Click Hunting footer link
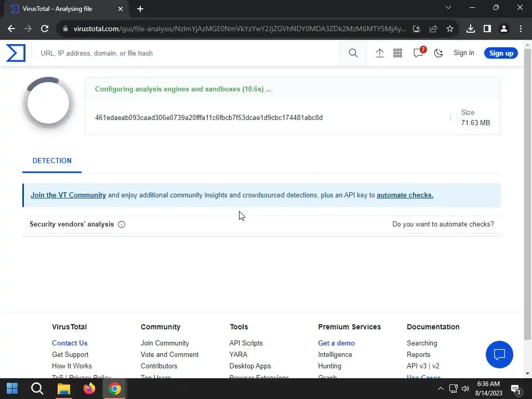 point(329,366)
